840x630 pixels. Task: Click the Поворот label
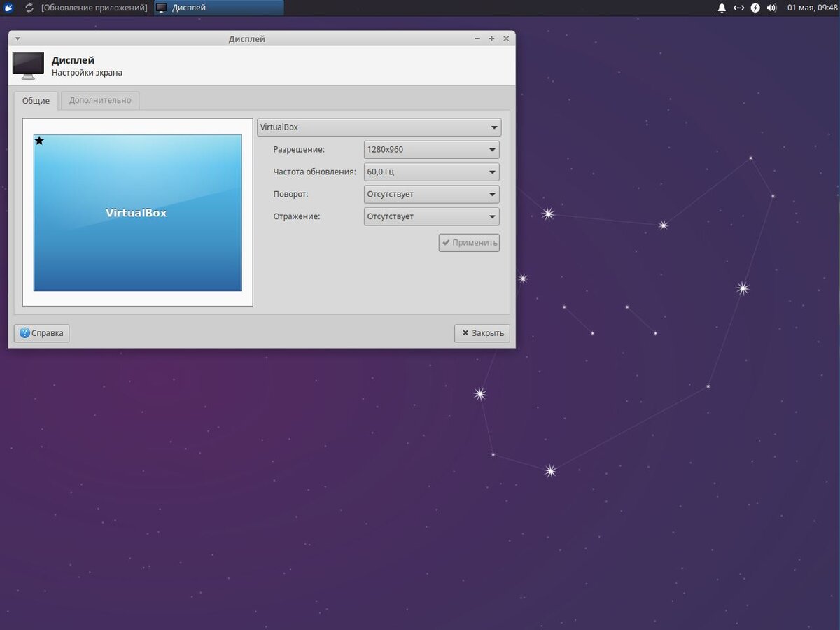pyautogui.click(x=290, y=194)
